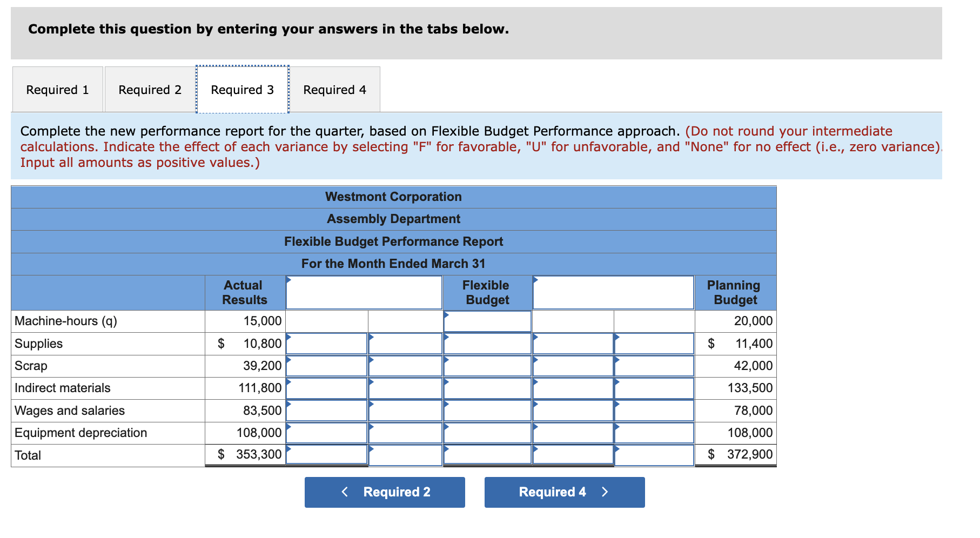Click Scrap variance amount field beside Actual Results
Viewport: 980px width, 538px height.
click(x=327, y=366)
